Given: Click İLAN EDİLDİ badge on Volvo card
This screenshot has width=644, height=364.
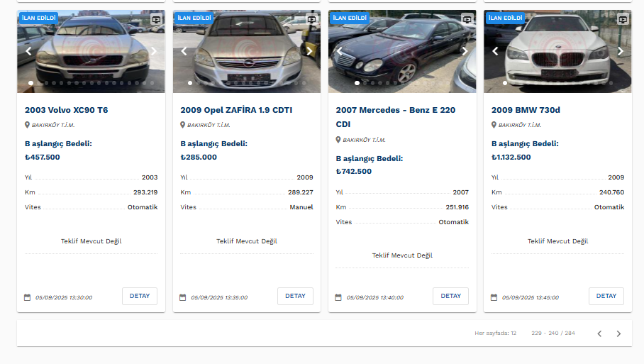Looking at the screenshot, I should tap(38, 18).
